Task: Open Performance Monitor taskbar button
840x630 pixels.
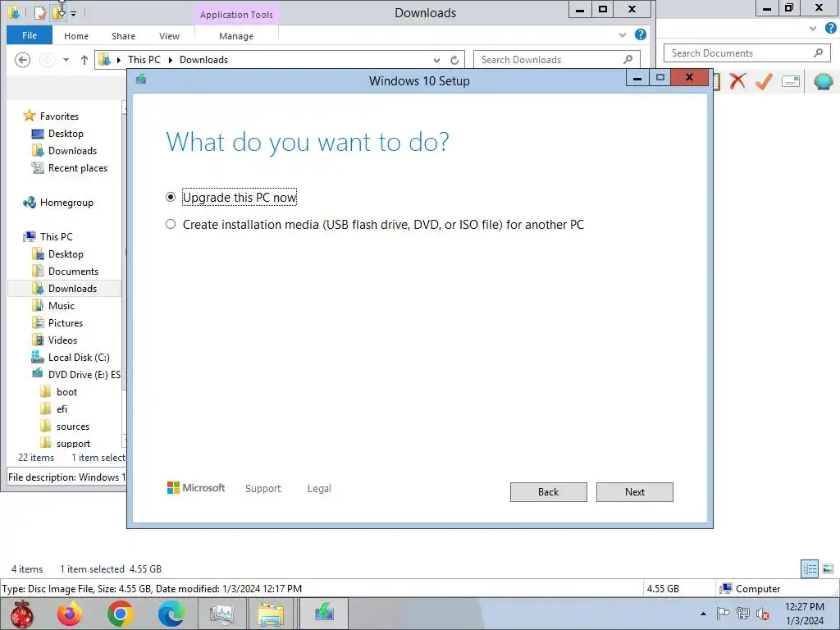Action: coord(221,614)
